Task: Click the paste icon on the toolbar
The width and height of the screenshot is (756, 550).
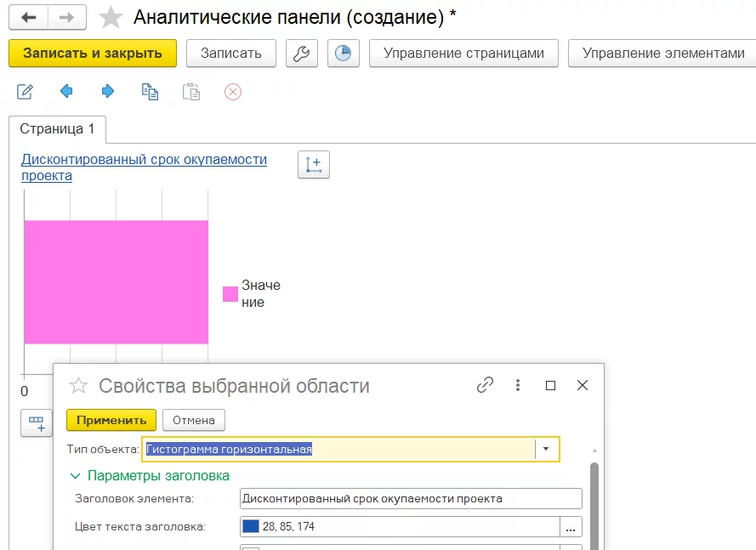Action: coord(191,93)
